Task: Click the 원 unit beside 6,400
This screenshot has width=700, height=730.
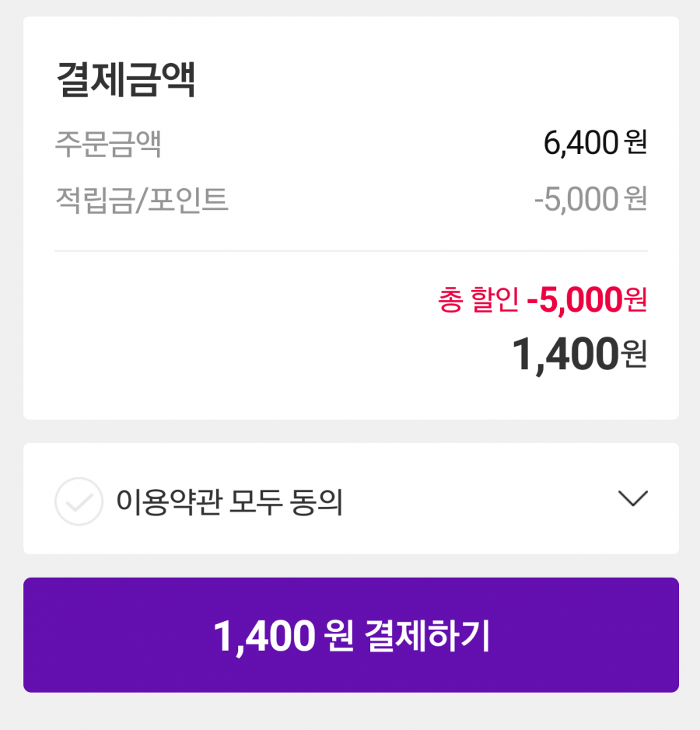Action: coord(635,141)
